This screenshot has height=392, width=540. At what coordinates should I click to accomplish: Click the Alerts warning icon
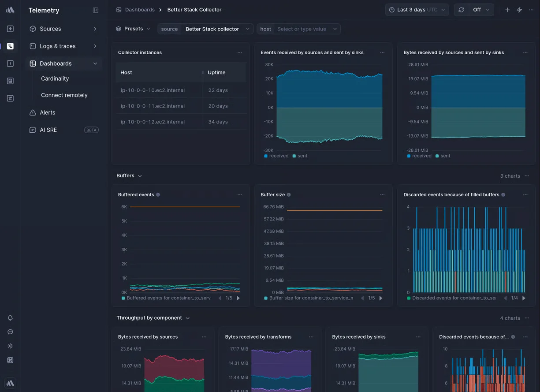(x=33, y=112)
